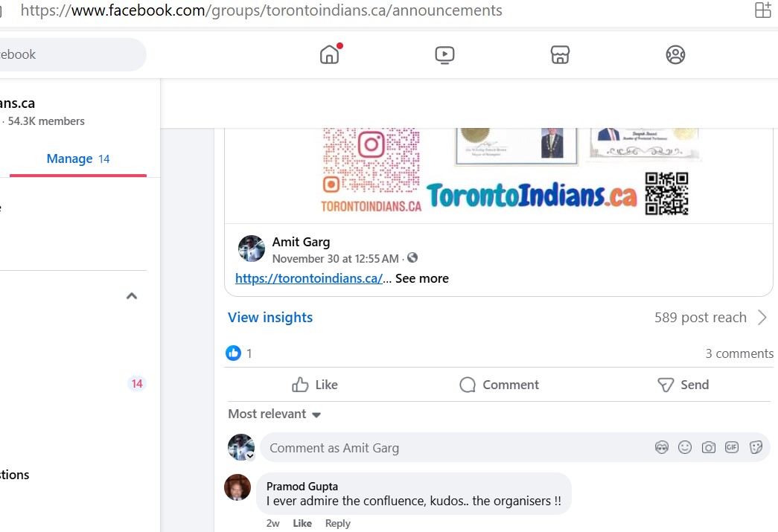Go to Facebook Home via house icon
This screenshot has height=532, width=778.
tap(329, 54)
